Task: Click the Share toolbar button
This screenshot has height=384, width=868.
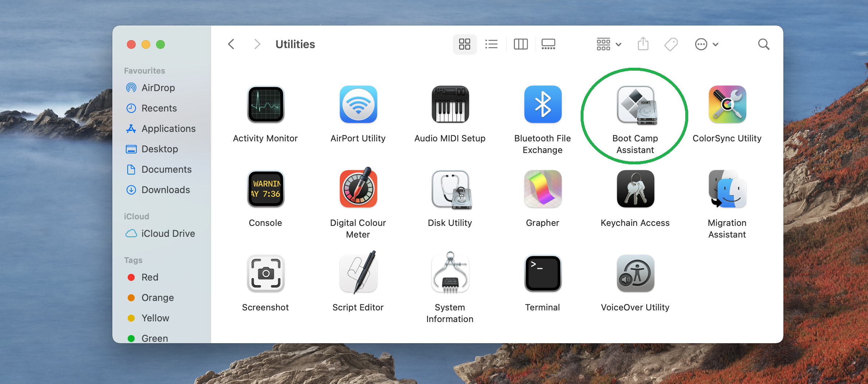Action: click(x=643, y=44)
